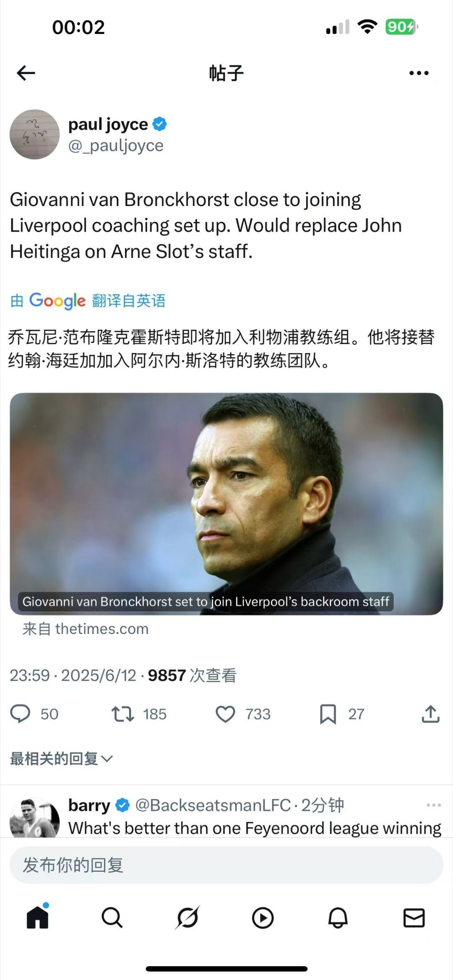Open the search tab magnifier icon
Viewport: 453px width, 980px height.
(x=112, y=917)
